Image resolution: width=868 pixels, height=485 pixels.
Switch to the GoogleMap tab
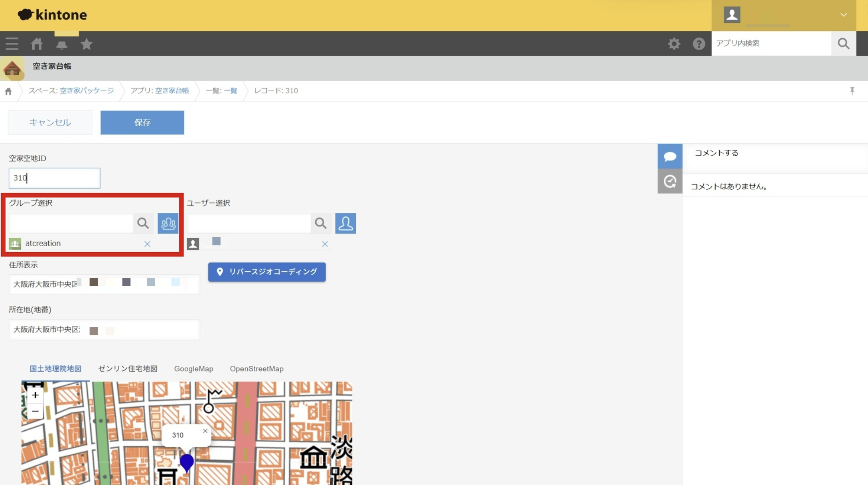[x=193, y=369]
